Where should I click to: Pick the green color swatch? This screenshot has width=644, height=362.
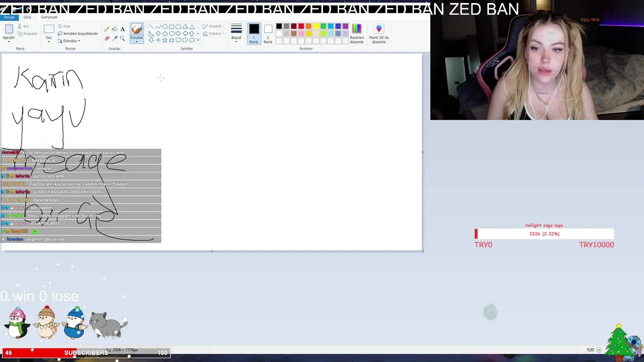(x=323, y=26)
